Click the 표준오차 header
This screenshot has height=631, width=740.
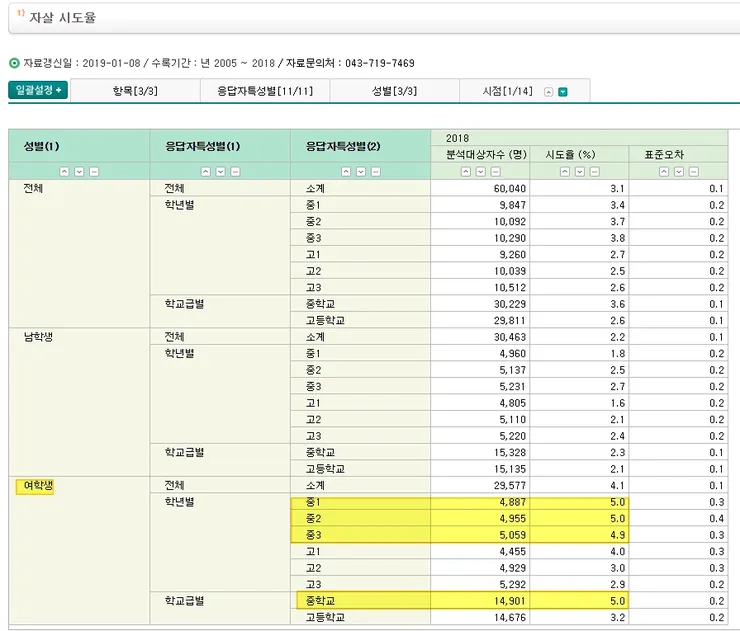679,154
